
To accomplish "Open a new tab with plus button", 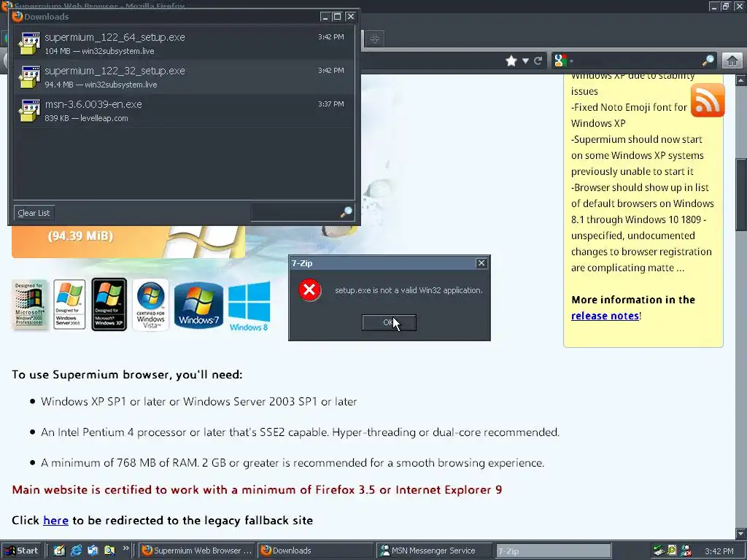I will click(374, 39).
